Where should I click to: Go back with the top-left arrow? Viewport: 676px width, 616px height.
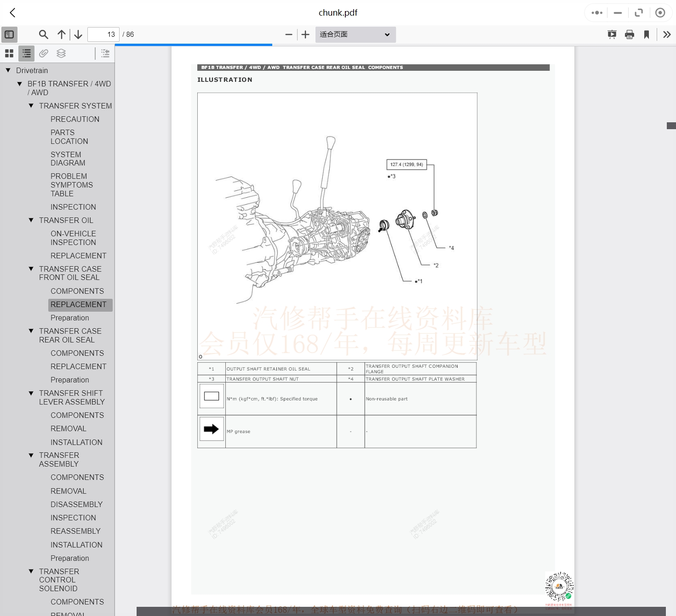pos(13,13)
